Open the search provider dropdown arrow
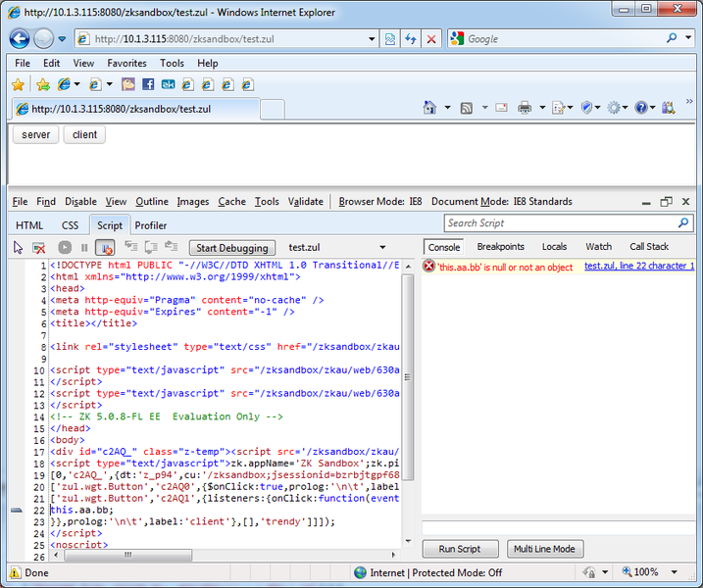Image resolution: width=703 pixels, height=588 pixels. tap(687, 38)
